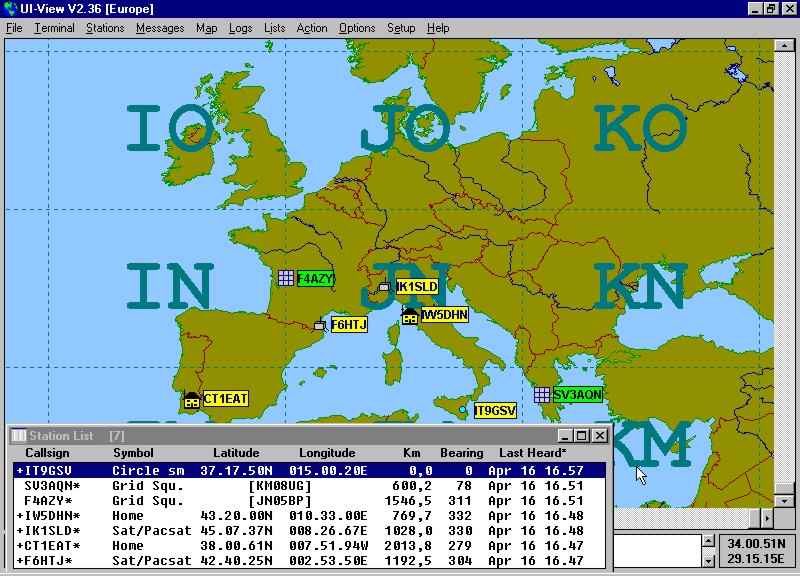The height and width of the screenshot is (576, 800).
Task: Open the Setup menu
Action: [x=401, y=28]
